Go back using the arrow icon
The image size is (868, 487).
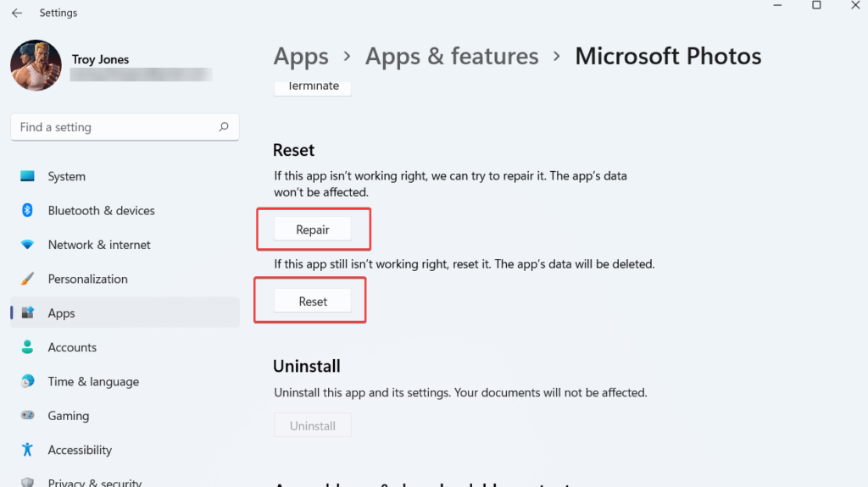(x=17, y=13)
